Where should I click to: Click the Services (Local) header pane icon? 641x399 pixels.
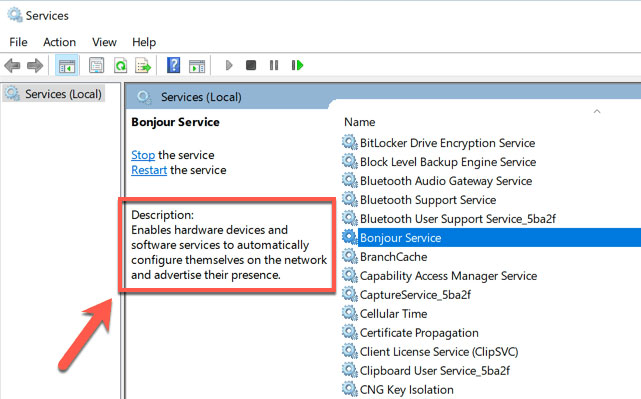(x=144, y=97)
